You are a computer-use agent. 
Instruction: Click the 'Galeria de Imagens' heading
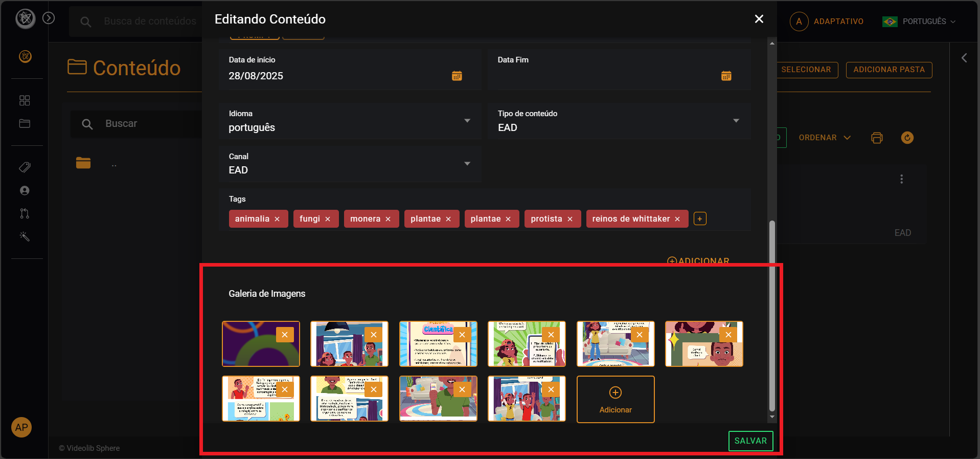[x=267, y=294]
